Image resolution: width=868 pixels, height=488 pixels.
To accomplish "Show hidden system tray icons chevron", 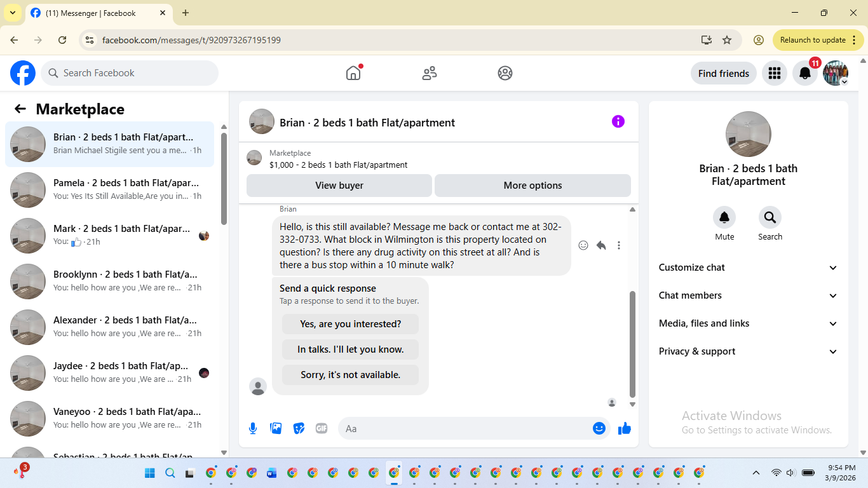I will point(756,473).
